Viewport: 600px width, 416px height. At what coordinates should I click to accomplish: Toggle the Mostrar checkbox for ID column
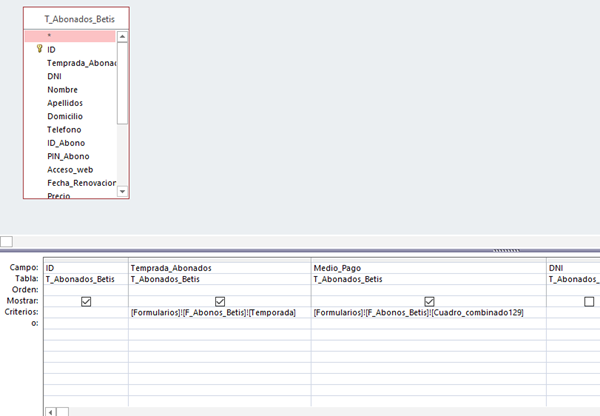pyautogui.click(x=86, y=302)
